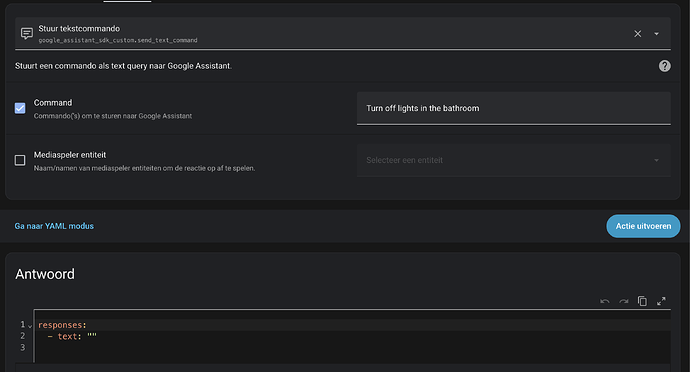Click the '- text: ""' line in editor
The height and width of the screenshot is (372, 690).
pyautogui.click(x=72, y=336)
